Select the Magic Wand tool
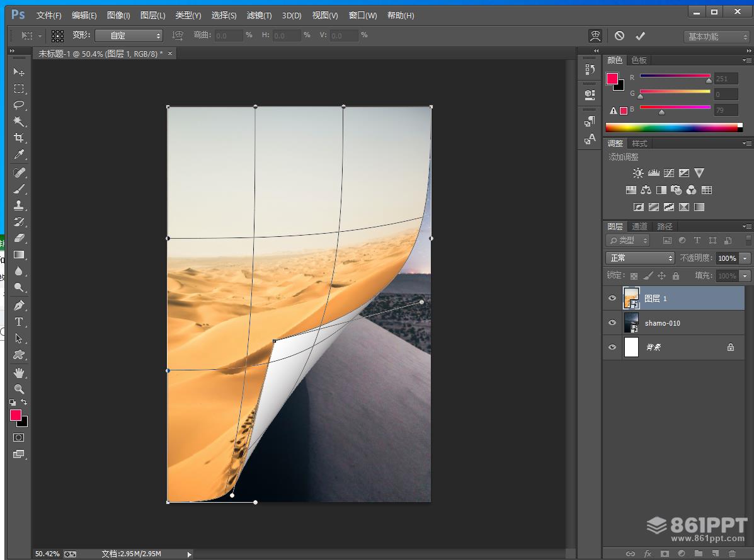The width and height of the screenshot is (754, 560). pos(19,121)
